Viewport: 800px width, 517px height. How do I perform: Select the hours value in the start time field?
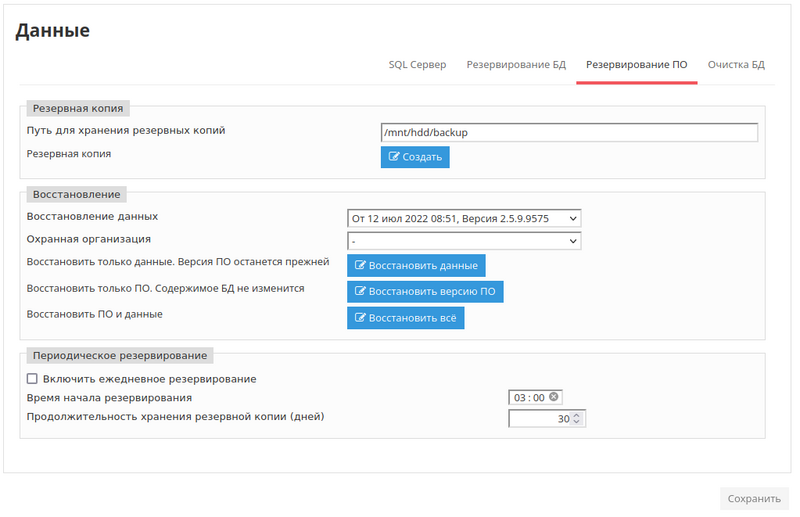[520, 398]
